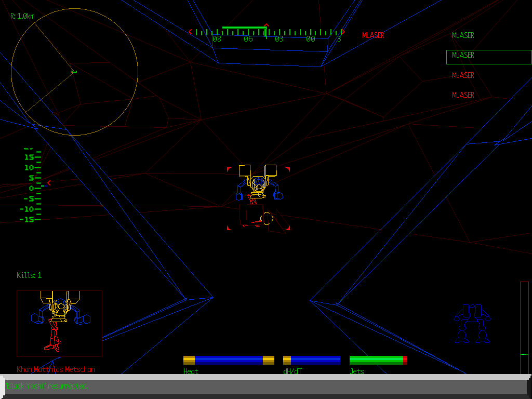This screenshot has height=399, width=532.
Task: Click the vertical throttle bar
Action: click(x=524, y=327)
